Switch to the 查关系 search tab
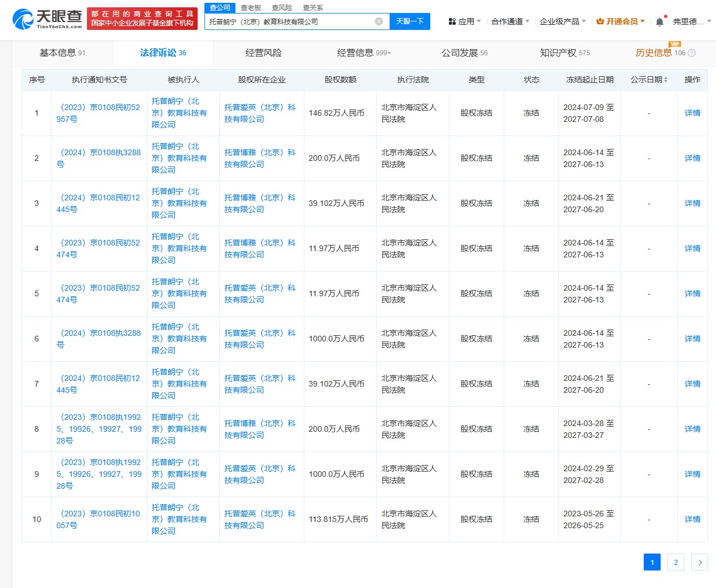The width and height of the screenshot is (716, 588). click(x=313, y=8)
